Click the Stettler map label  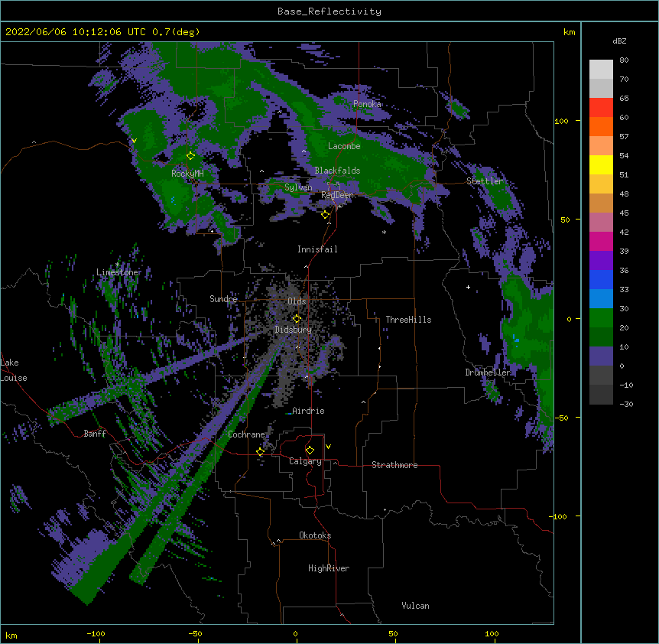tap(485, 181)
